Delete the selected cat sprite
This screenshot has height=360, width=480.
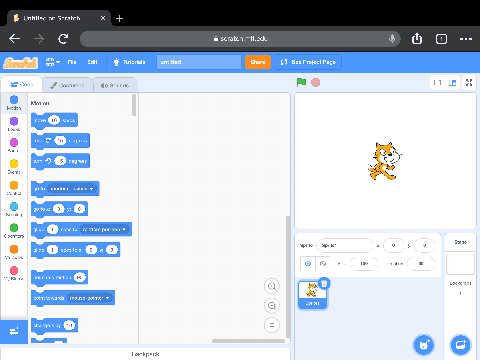[x=324, y=284]
